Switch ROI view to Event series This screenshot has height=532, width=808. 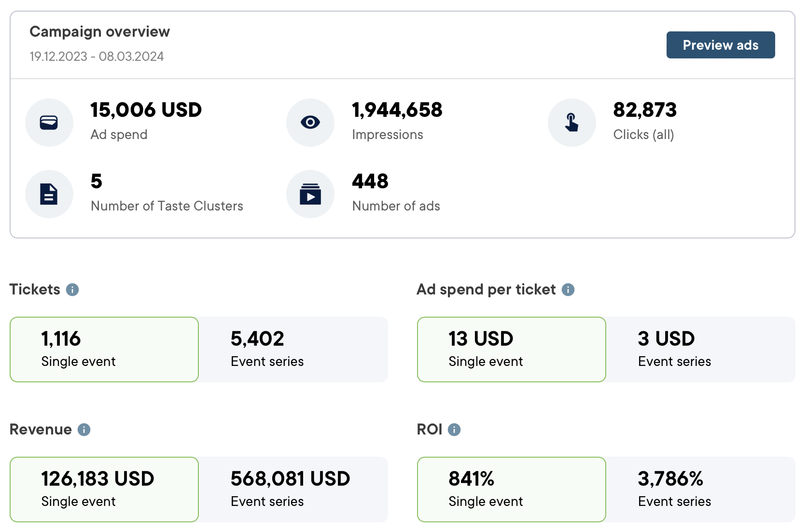click(701, 489)
